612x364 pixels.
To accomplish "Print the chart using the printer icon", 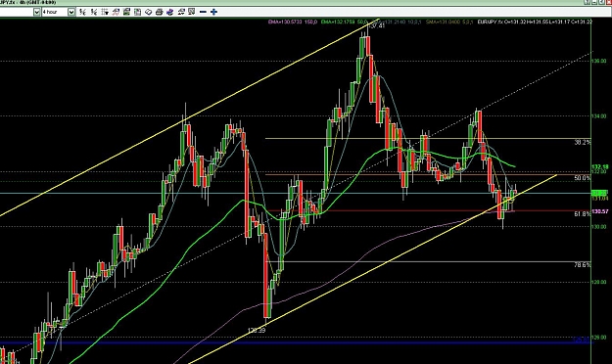I will 159,12.
